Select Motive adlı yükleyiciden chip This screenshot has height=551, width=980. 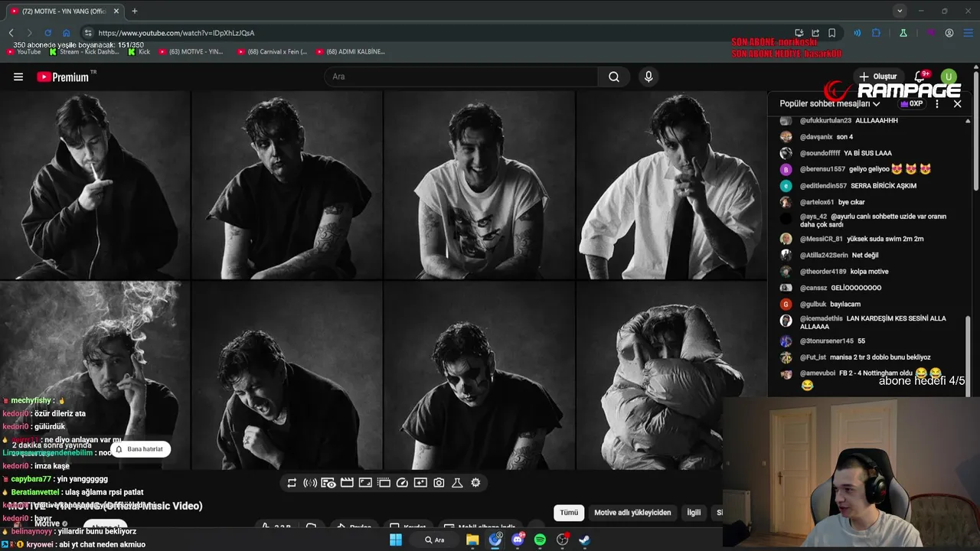[x=632, y=513]
